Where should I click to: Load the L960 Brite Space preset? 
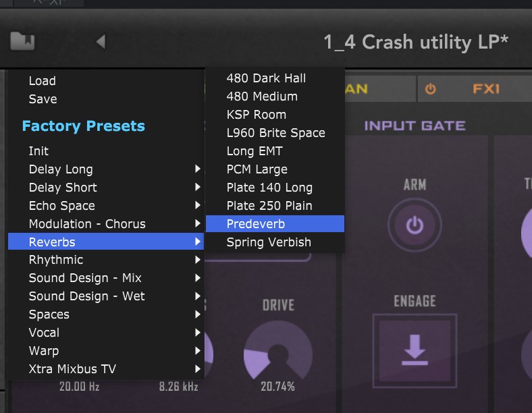pos(275,133)
